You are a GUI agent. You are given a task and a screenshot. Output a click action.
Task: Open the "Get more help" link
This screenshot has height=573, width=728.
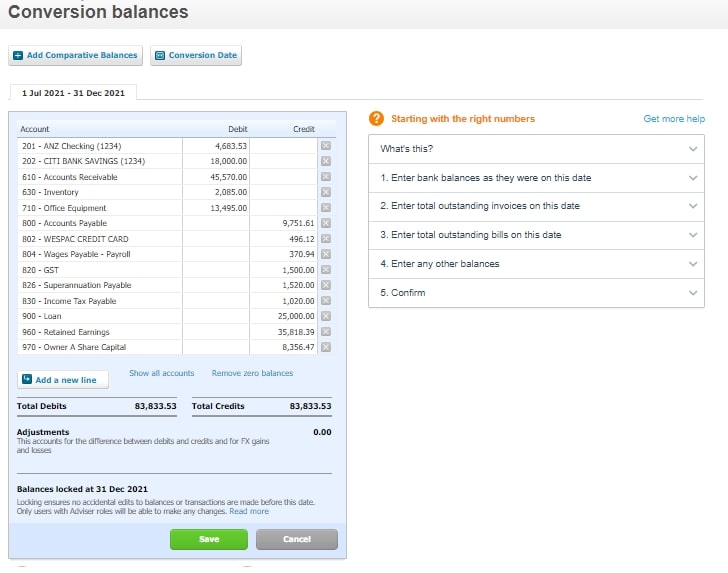click(674, 119)
